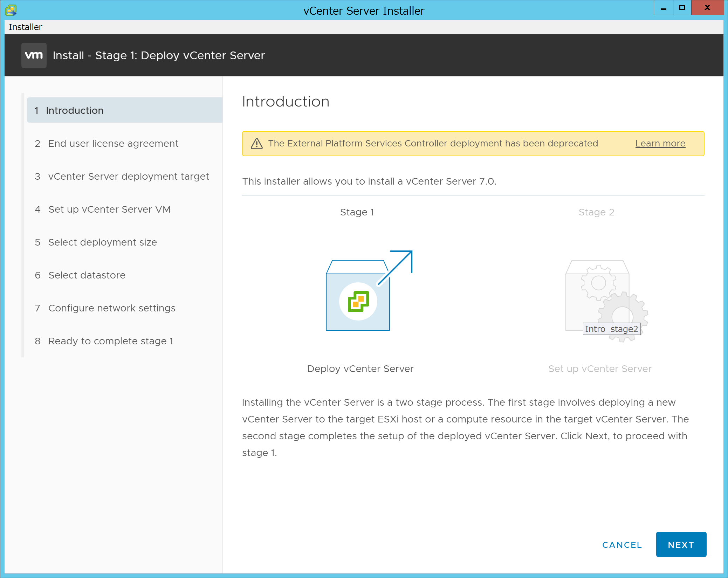This screenshot has height=578, width=728.
Task: Minimize the installer window
Action: (x=663, y=8)
